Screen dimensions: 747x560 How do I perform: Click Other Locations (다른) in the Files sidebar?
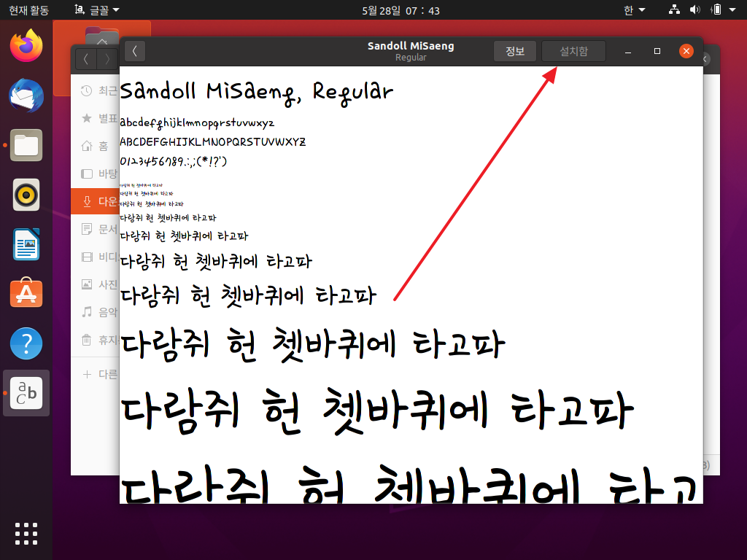click(x=95, y=374)
